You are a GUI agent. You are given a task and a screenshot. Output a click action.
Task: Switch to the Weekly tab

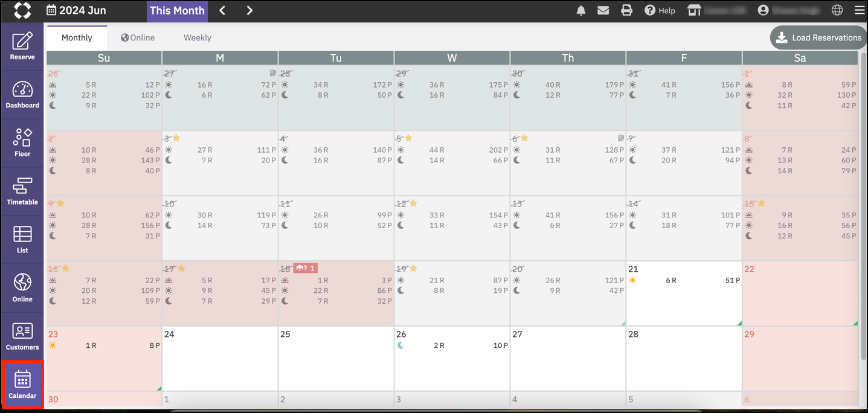coord(198,37)
